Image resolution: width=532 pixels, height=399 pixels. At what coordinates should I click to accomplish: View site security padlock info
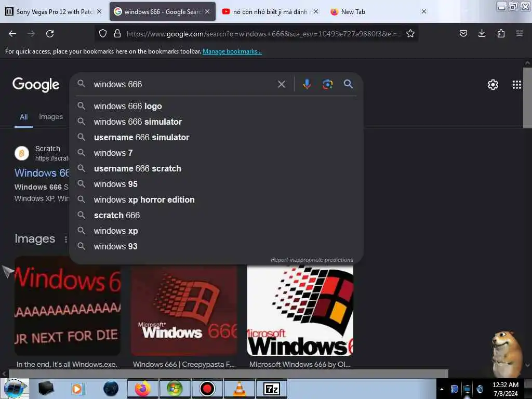click(x=117, y=33)
